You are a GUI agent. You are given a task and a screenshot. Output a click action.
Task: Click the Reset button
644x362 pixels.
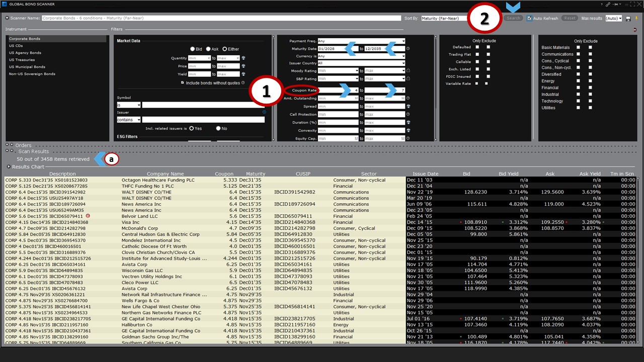coord(570,18)
